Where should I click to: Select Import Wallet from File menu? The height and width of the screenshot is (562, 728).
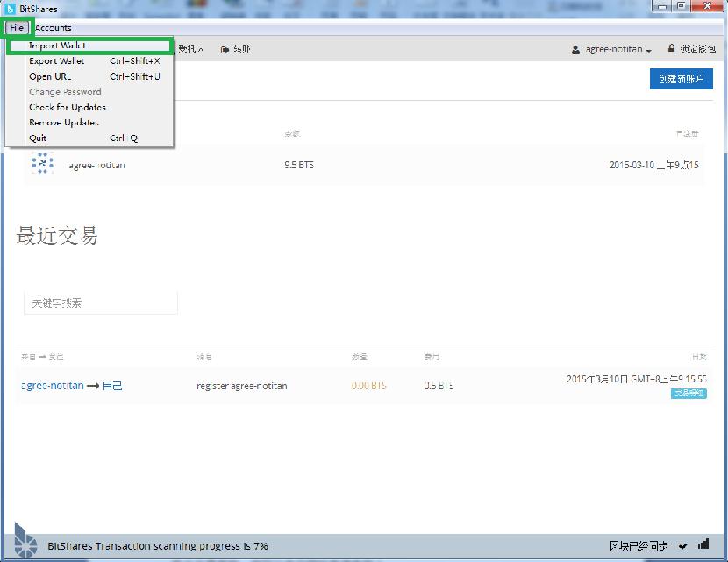(x=57, y=46)
